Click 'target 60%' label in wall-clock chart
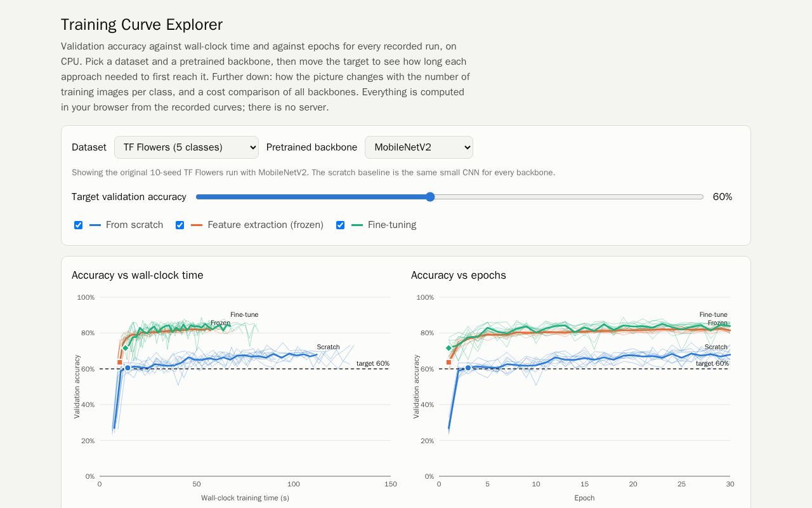The width and height of the screenshot is (812, 508). [x=373, y=364]
